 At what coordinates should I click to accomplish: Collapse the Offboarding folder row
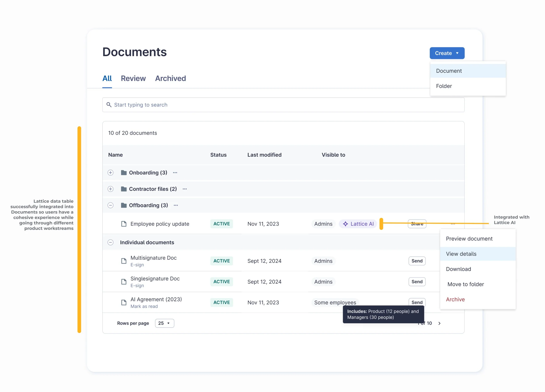(x=111, y=205)
